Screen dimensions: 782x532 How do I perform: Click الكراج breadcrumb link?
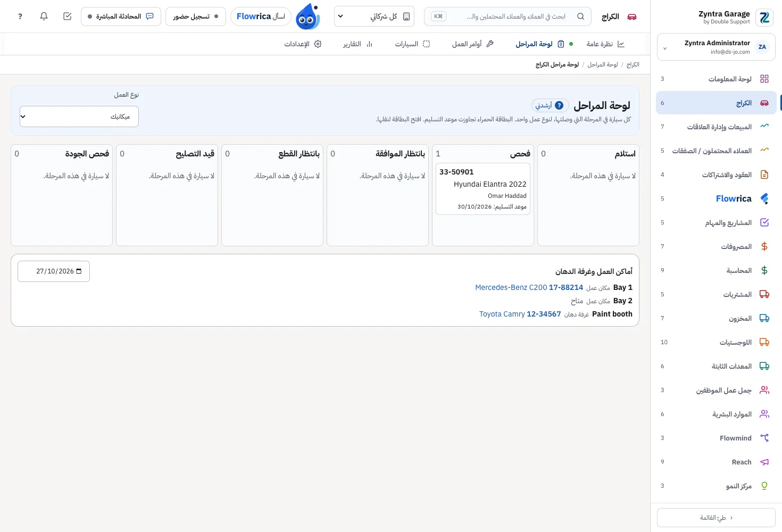(x=633, y=65)
